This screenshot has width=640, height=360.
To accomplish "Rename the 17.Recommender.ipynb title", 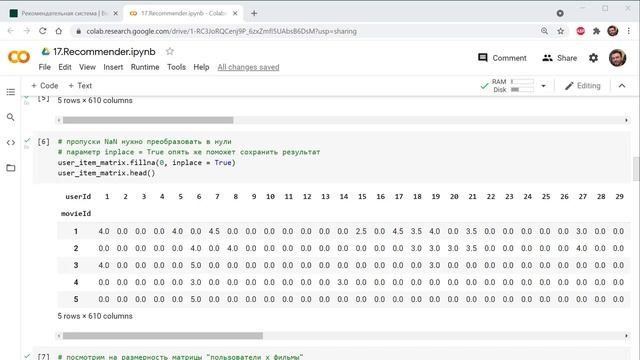I will pyautogui.click(x=104, y=51).
